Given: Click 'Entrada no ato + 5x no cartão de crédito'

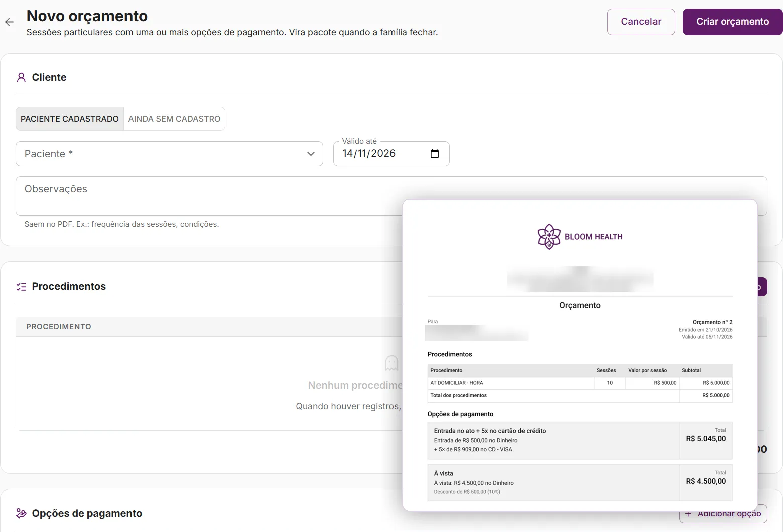Looking at the screenshot, I should click(x=490, y=431).
